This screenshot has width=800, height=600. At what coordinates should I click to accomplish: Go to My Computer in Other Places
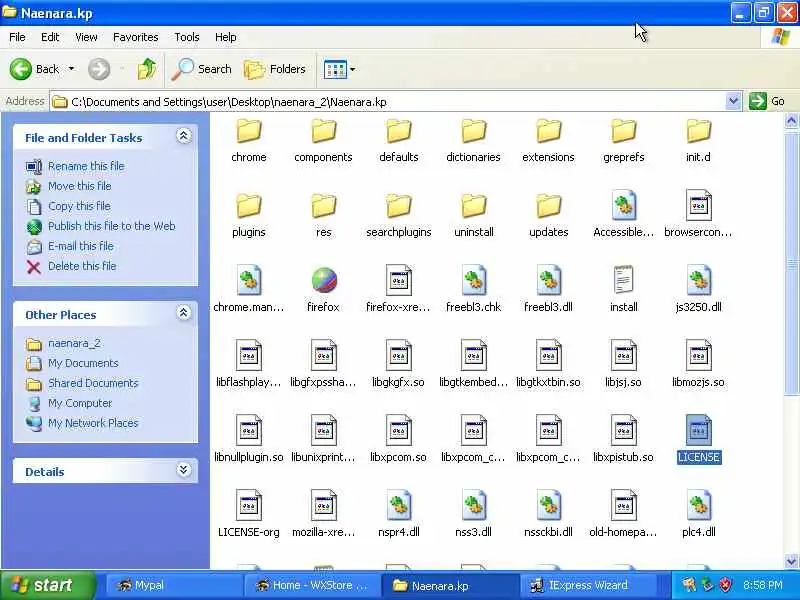click(80, 403)
